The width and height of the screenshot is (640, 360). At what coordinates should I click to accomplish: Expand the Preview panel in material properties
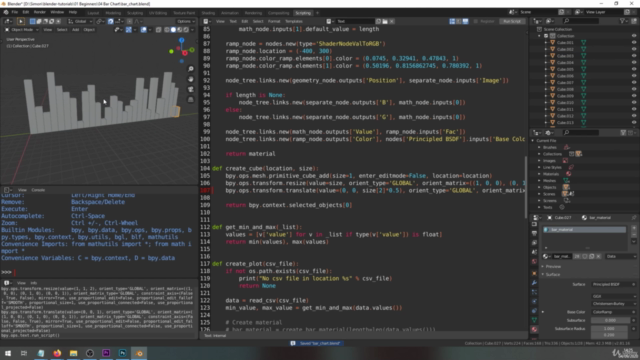click(543, 267)
